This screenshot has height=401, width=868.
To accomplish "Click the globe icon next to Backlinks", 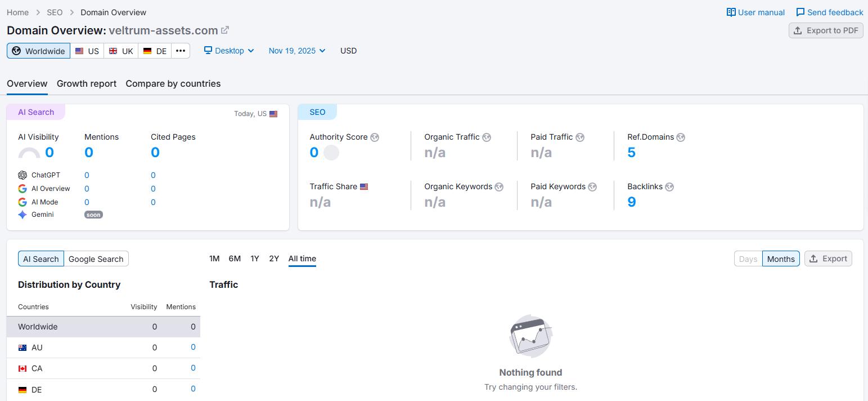I will tap(669, 186).
